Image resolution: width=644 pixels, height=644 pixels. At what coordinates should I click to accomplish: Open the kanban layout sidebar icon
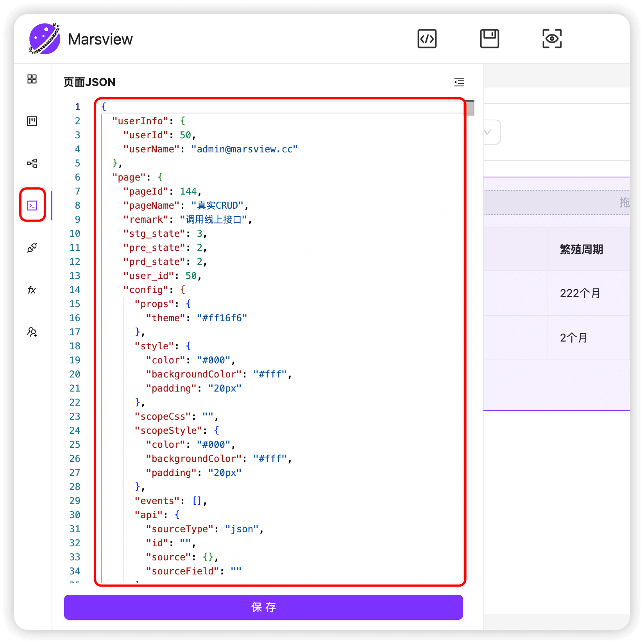[x=32, y=121]
